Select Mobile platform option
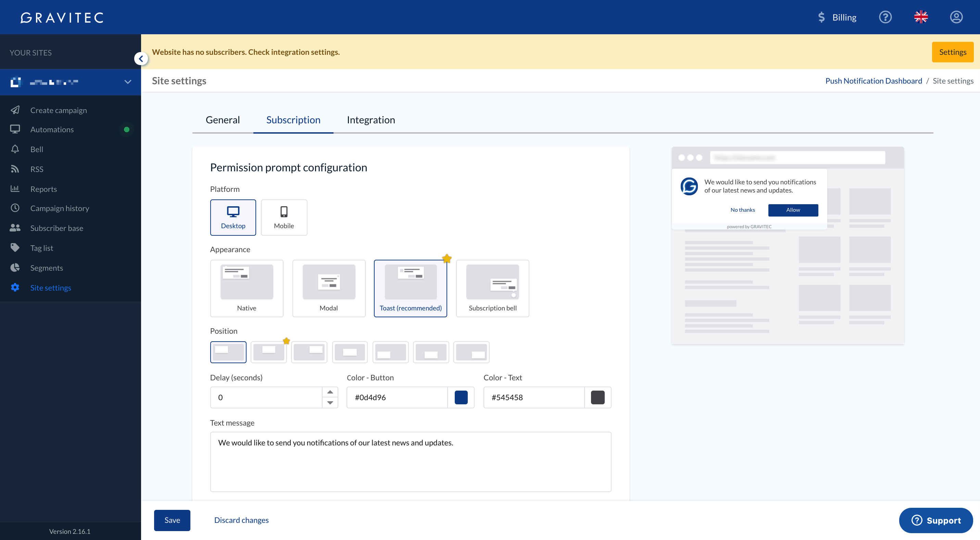Viewport: 980px width, 540px height. (284, 217)
